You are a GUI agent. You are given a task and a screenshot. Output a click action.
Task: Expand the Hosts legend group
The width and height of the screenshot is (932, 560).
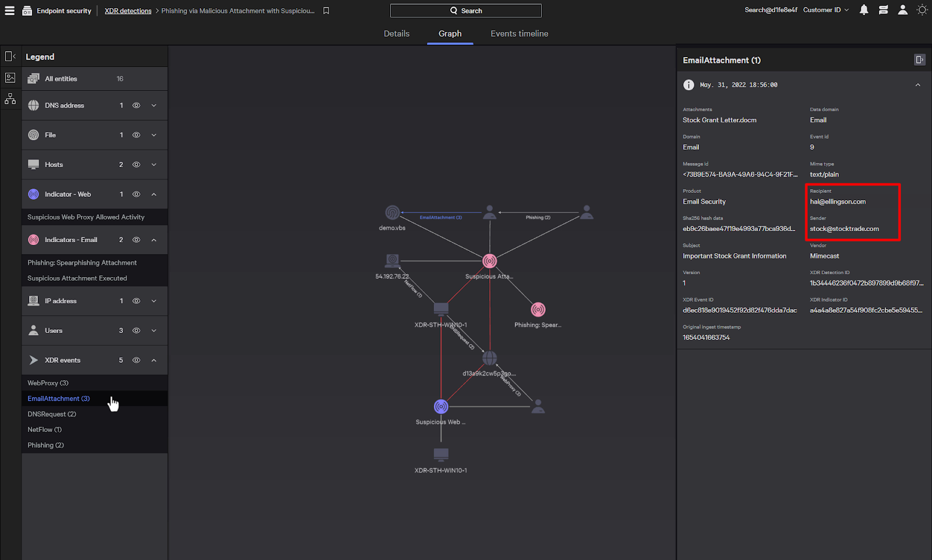point(154,165)
